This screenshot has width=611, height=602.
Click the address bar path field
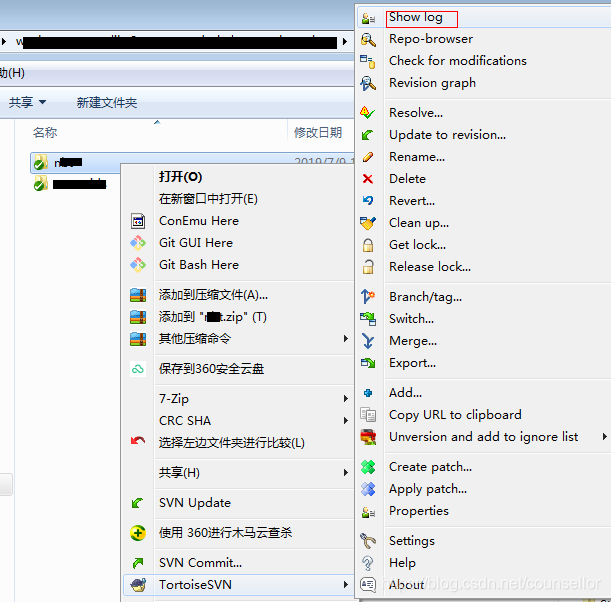tap(175, 42)
